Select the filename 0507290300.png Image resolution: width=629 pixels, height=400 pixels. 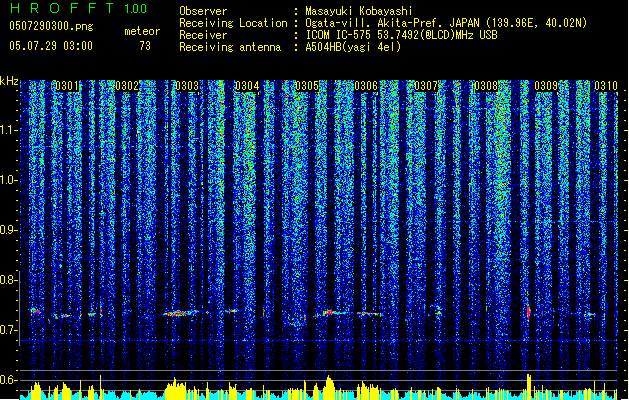(x=51, y=26)
